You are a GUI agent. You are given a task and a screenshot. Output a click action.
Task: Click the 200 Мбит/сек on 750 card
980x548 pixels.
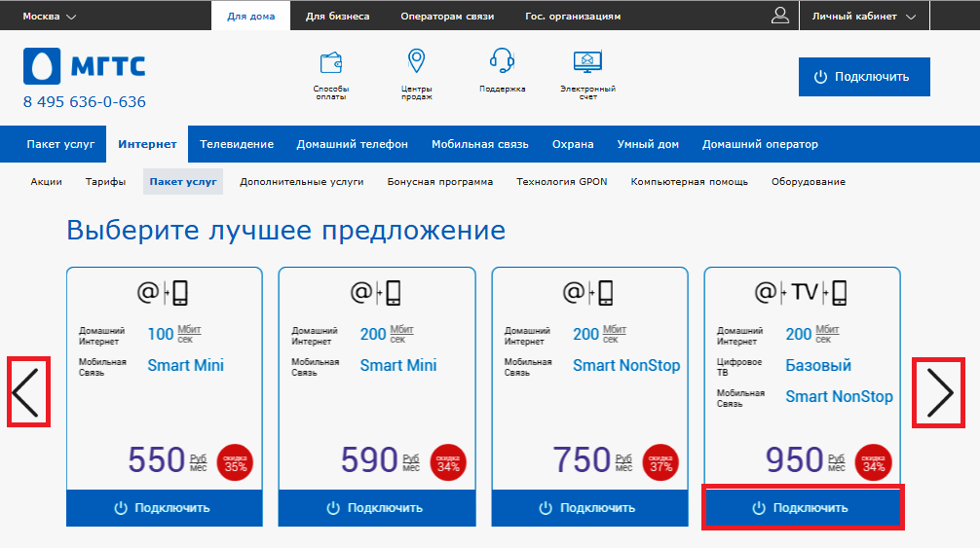click(x=599, y=334)
